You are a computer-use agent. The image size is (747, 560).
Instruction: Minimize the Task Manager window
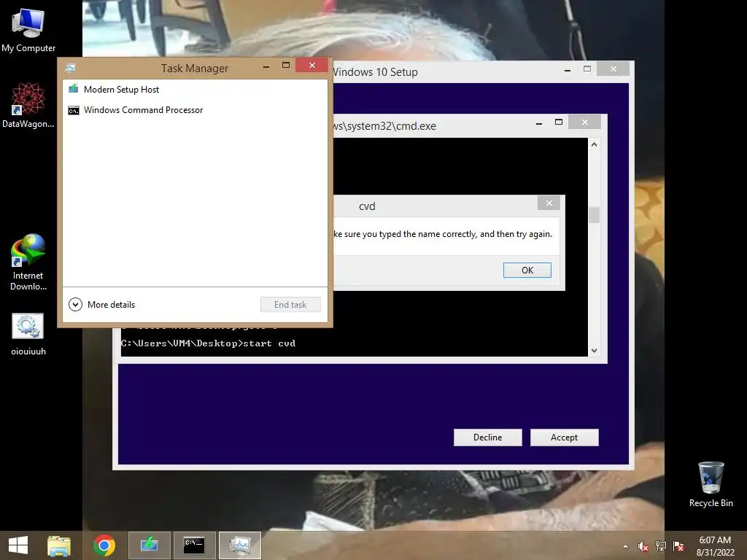pyautogui.click(x=266, y=66)
